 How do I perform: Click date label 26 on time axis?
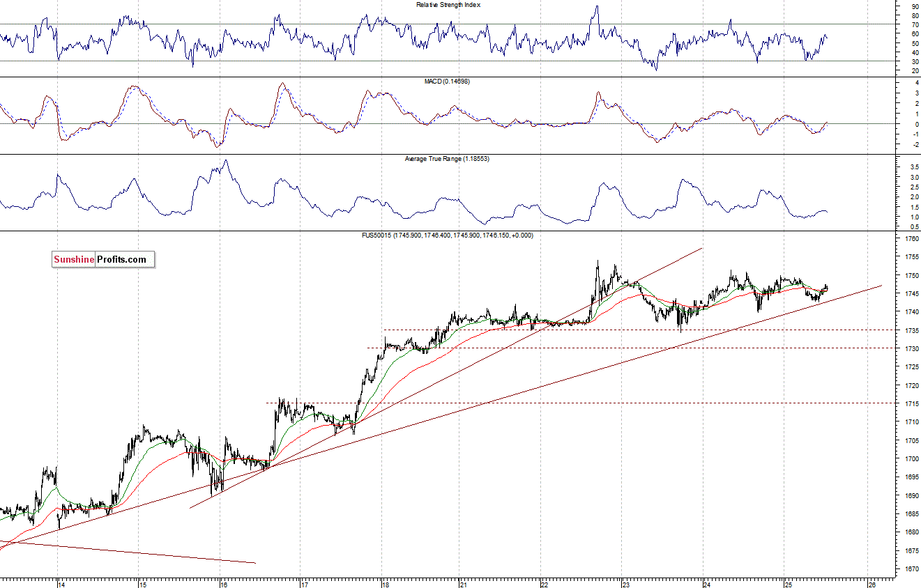click(x=871, y=584)
